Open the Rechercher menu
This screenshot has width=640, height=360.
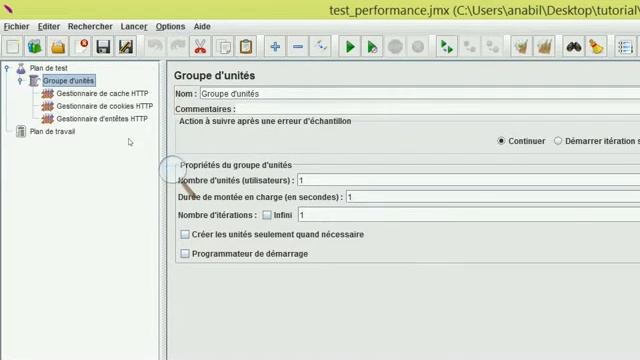click(x=90, y=27)
